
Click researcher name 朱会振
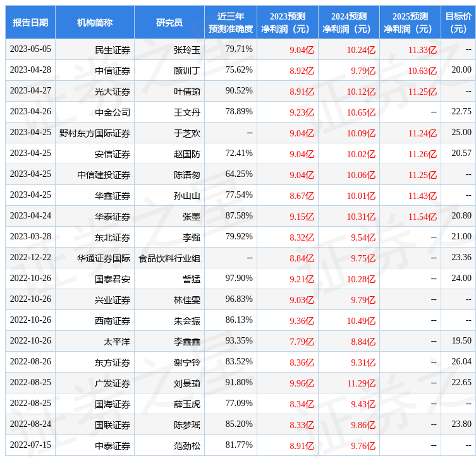(187, 321)
